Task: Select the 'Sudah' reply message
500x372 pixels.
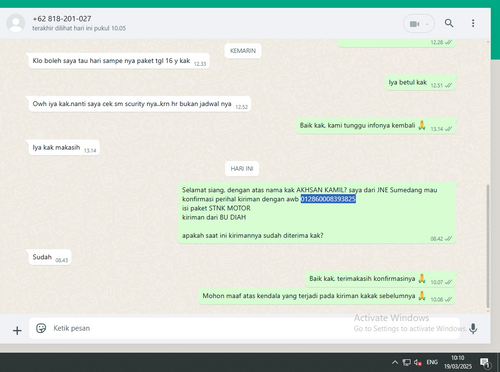Action: [x=50, y=257]
